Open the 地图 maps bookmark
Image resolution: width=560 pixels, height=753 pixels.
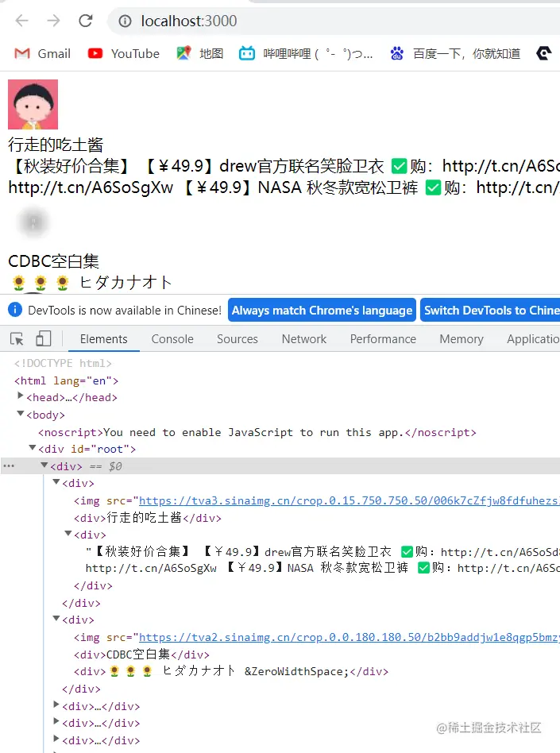(x=200, y=54)
